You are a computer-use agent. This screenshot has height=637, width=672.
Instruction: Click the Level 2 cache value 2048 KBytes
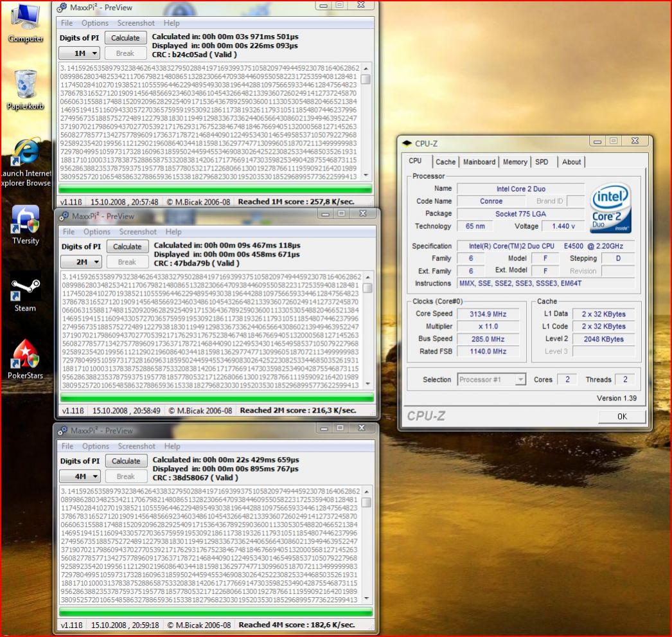click(x=603, y=339)
